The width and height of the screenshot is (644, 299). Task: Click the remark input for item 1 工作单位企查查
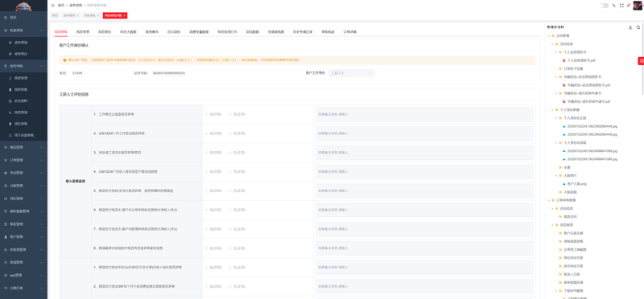tap(424, 114)
